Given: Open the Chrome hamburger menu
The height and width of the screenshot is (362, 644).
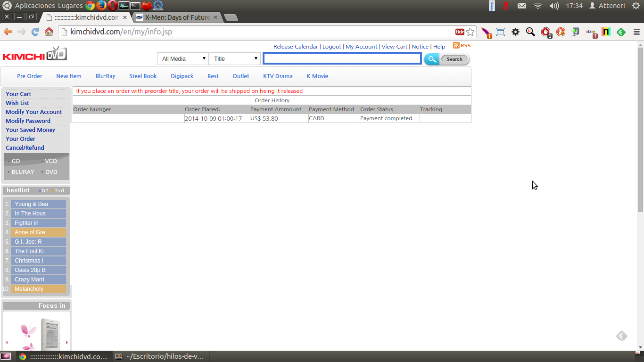Looking at the screenshot, I should coord(636,32).
